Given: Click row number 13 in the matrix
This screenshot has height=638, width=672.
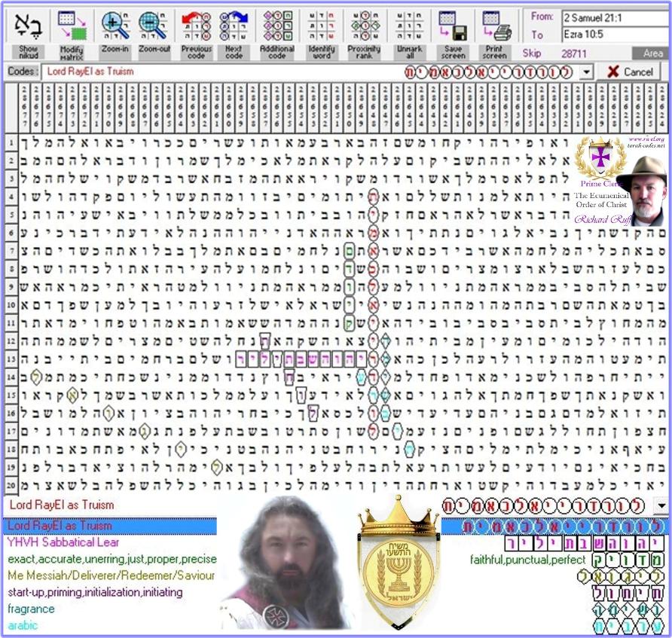Looking at the screenshot, I should click(11, 359).
